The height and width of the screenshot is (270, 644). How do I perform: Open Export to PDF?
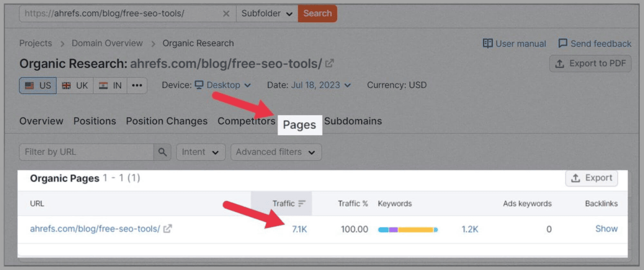590,63
